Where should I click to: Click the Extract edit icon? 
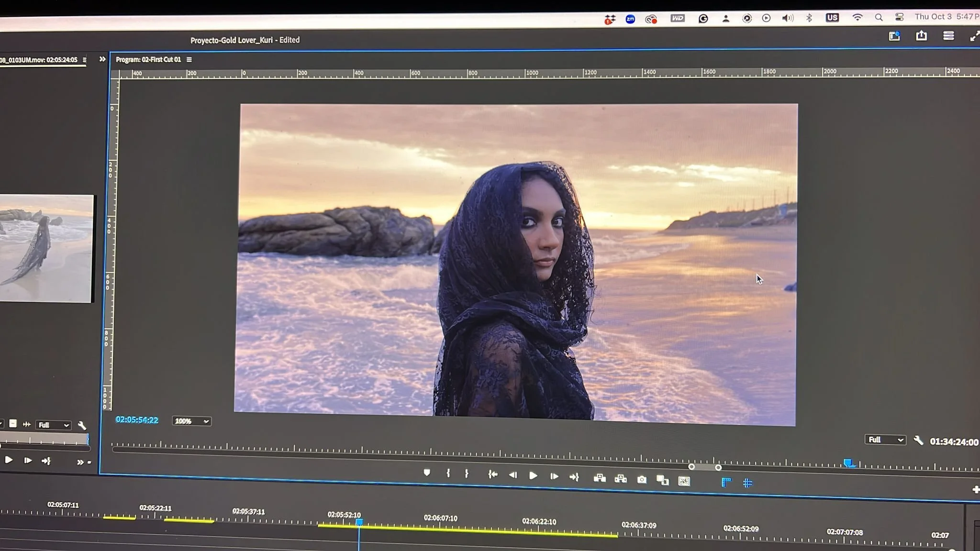click(621, 479)
